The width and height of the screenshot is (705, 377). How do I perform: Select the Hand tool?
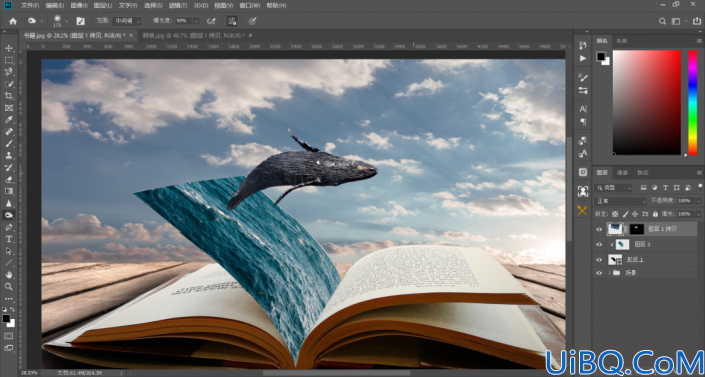click(9, 275)
